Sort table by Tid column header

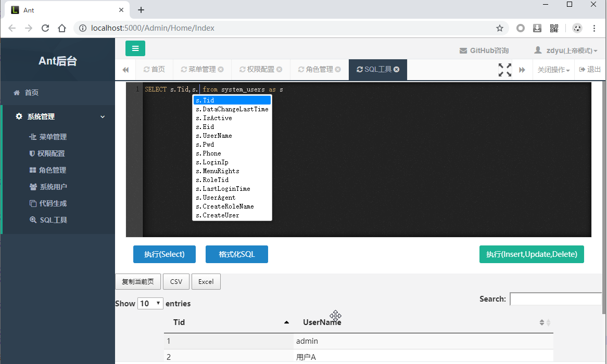point(229,322)
